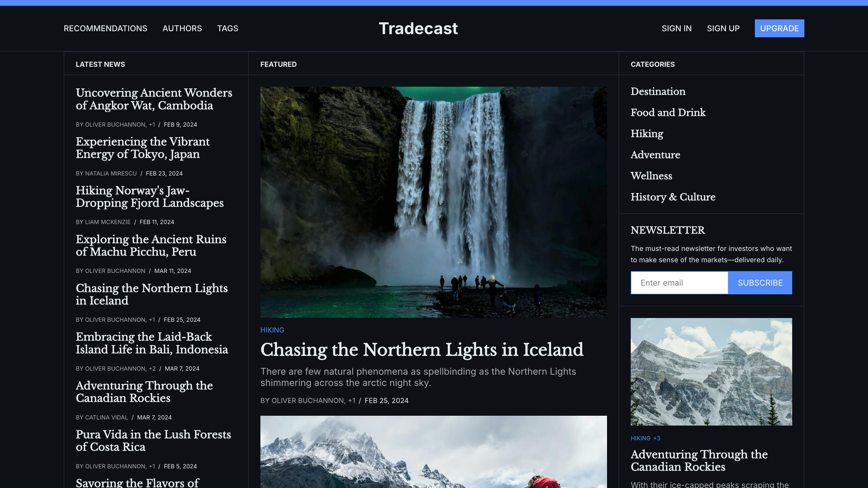Click the Hiking tag above featured headline
The width and height of the screenshot is (868, 488).
272,330
